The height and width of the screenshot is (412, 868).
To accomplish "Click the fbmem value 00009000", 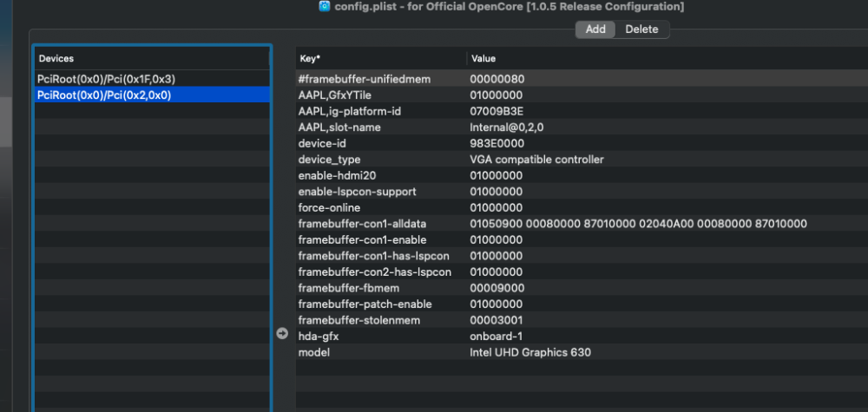I will pos(497,288).
